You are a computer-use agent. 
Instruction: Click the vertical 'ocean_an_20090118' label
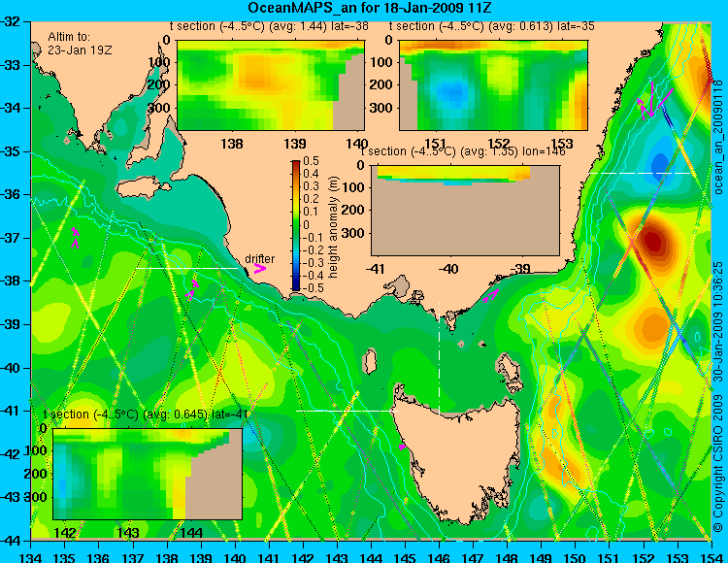pyautogui.click(x=718, y=138)
